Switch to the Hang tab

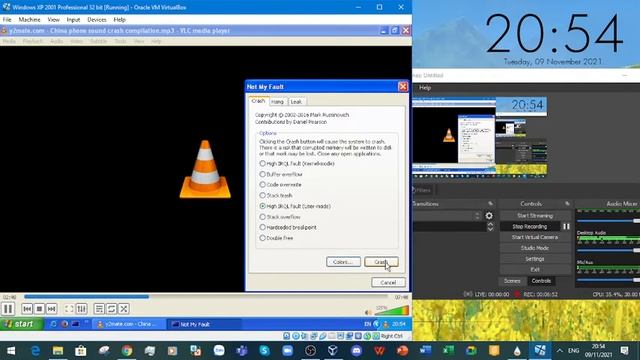pyautogui.click(x=278, y=102)
